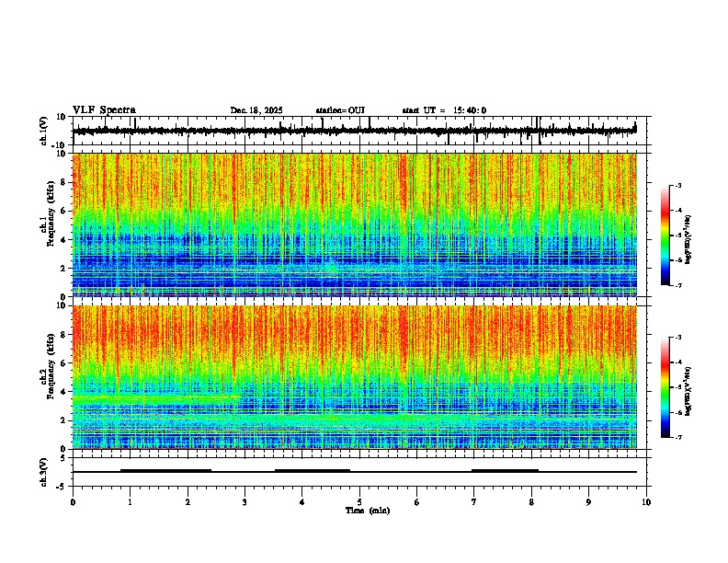Click the "Time (min)" axis title
This screenshot has height=563, width=728.
(368, 511)
